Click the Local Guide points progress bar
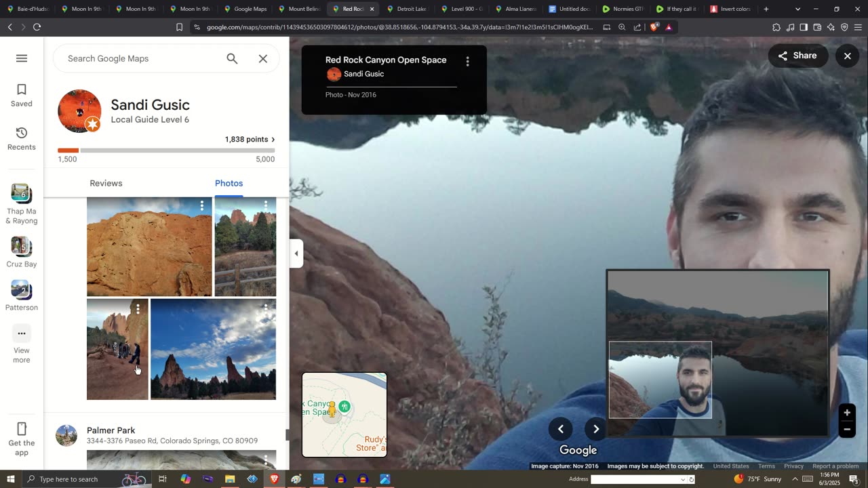The height and width of the screenshot is (488, 868). [166, 150]
